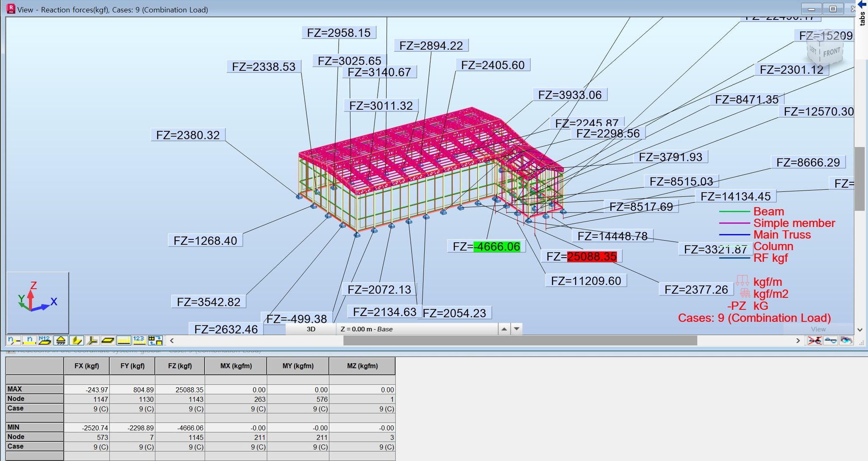Click the FY (kgf) column header
Viewport: 868px width, 461px height.
point(132,366)
